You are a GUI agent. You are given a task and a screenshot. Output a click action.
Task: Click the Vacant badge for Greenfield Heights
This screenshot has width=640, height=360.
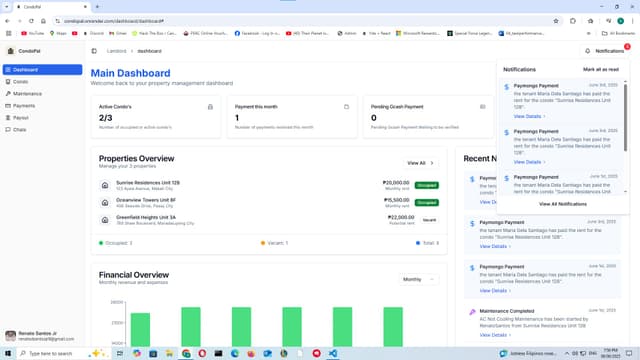pos(429,220)
